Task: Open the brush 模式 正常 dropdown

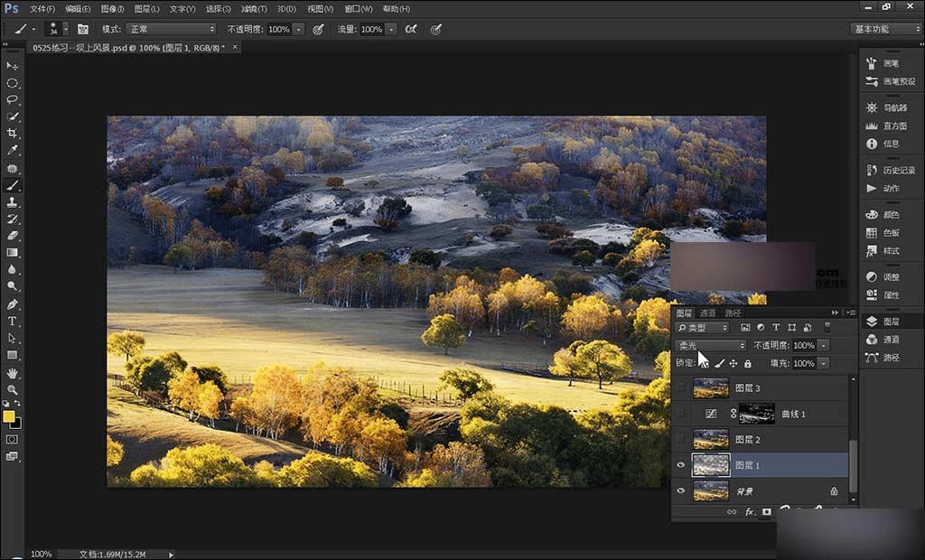Action: (x=171, y=29)
